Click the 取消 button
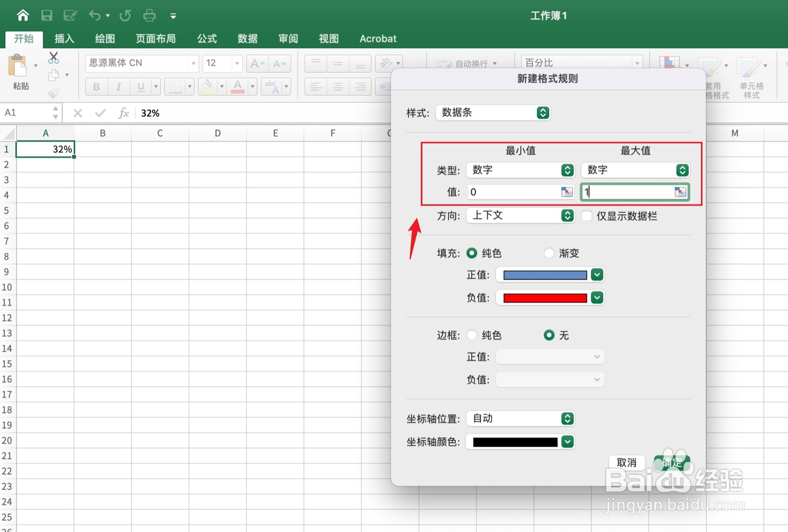788x532 pixels. (x=626, y=463)
